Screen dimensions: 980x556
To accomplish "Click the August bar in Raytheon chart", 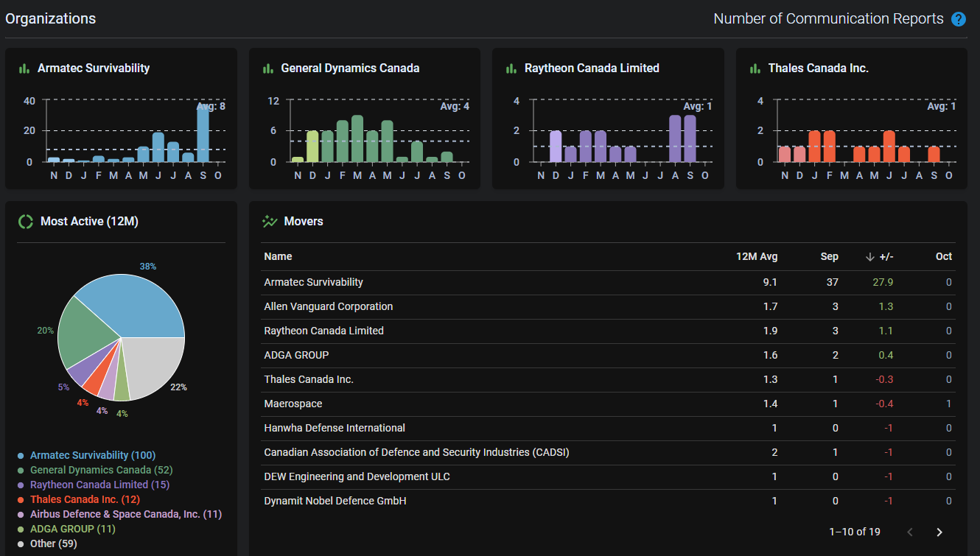I will coord(675,138).
